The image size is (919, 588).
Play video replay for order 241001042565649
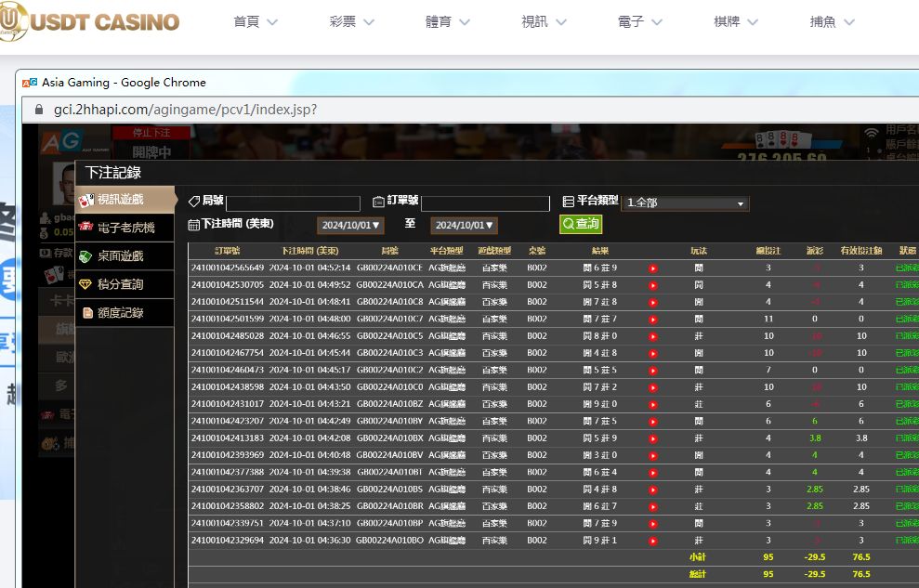tap(652, 268)
